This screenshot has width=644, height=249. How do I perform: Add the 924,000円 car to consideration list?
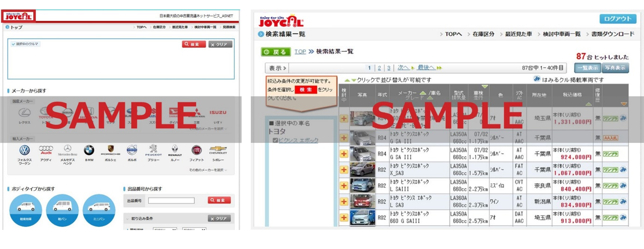coord(344,154)
